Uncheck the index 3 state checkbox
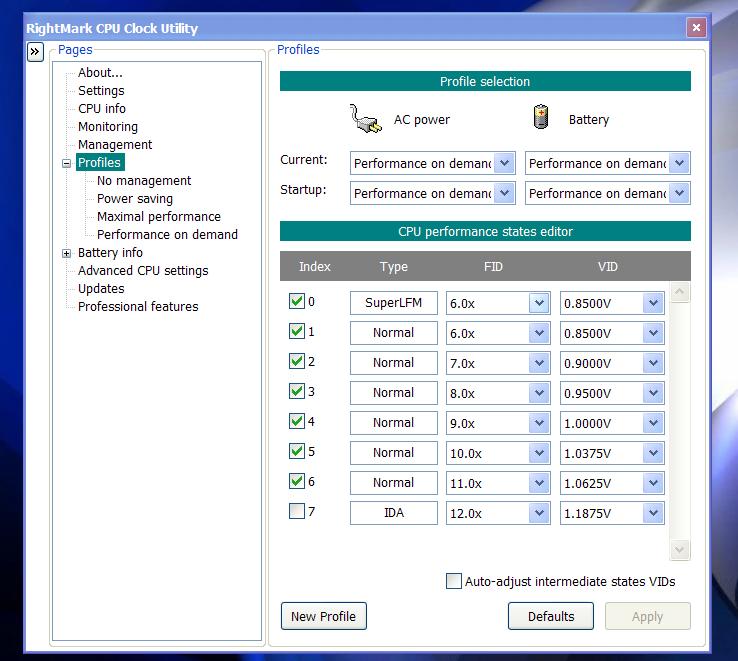This screenshot has height=661, width=738. 297,391
